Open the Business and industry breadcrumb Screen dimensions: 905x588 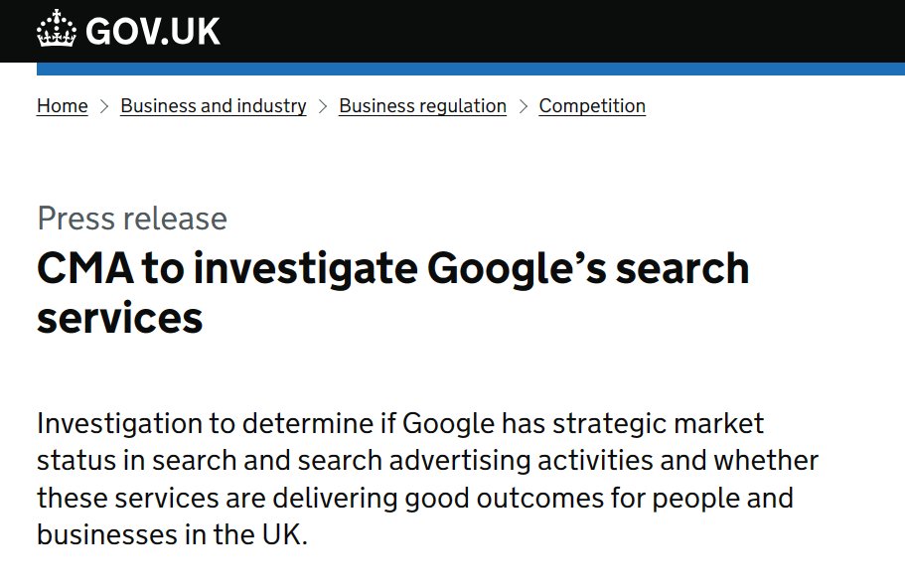(x=213, y=106)
